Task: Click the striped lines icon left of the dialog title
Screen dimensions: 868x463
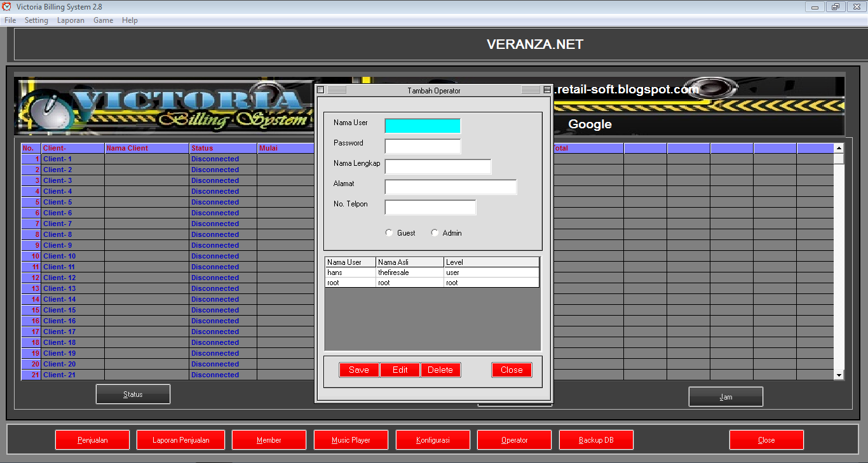Action: pyautogui.click(x=337, y=90)
